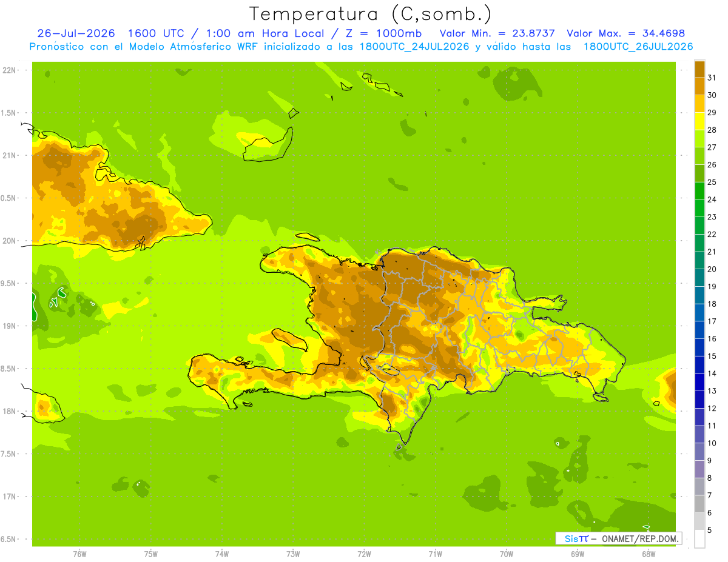Click the '21N' latitude label
The image size is (728, 562).
10,156
